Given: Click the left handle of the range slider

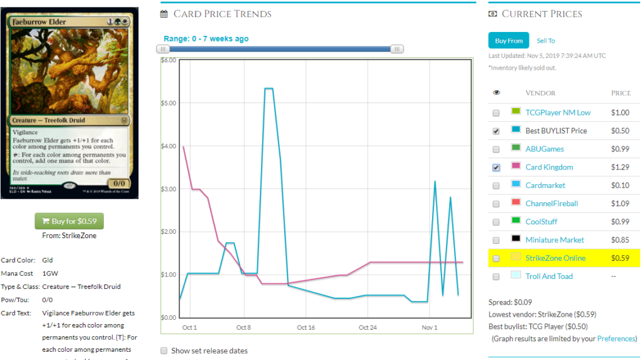Looking at the screenshot, I should 163,49.
